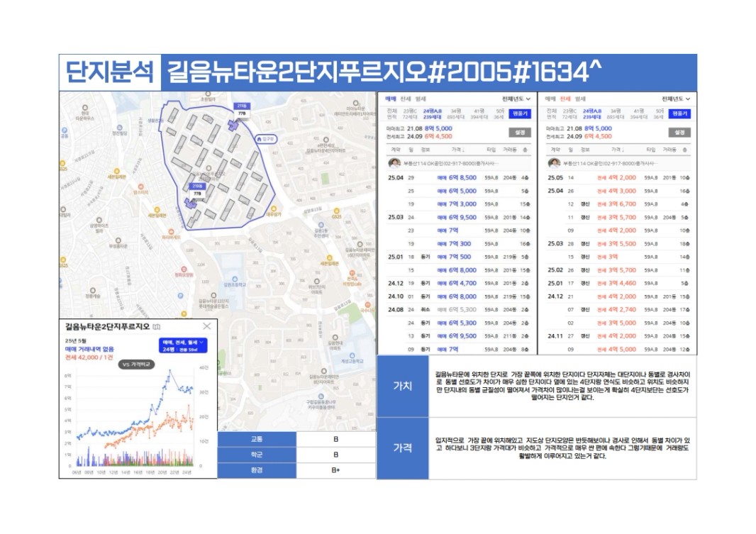This screenshot has height=534, width=756.
Task: Select the 219동 building marker on map
Action: 197,190
